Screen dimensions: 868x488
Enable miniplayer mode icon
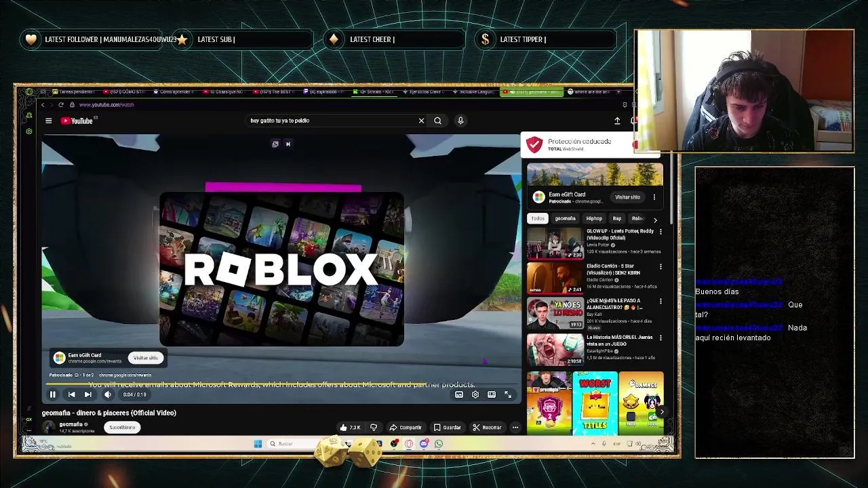pyautogui.click(x=459, y=394)
